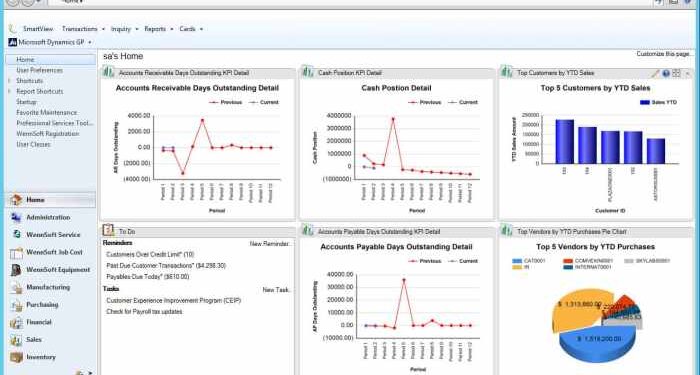Image resolution: width=700 pixels, height=375 pixels.
Task: Click the Sales YTD legend color swatch
Action: pos(645,102)
